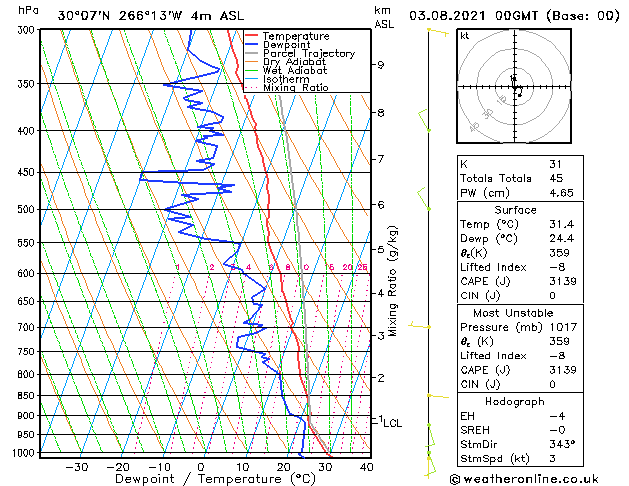Click the 'Dewpoint' legend entry
The image size is (629, 486).
[286, 45]
